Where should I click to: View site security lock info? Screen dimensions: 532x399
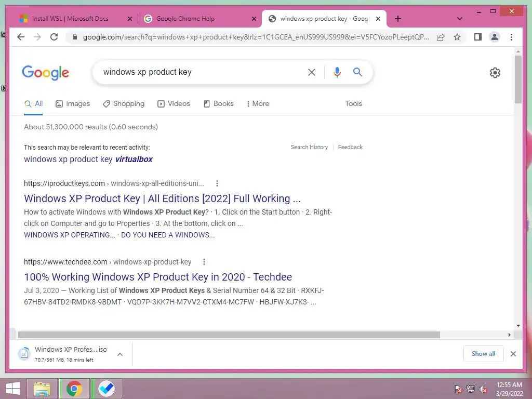(x=75, y=37)
